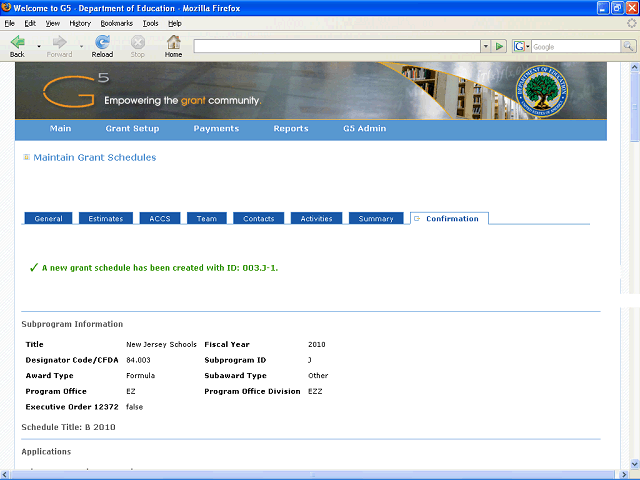Open the Google search engine selector

521,47
